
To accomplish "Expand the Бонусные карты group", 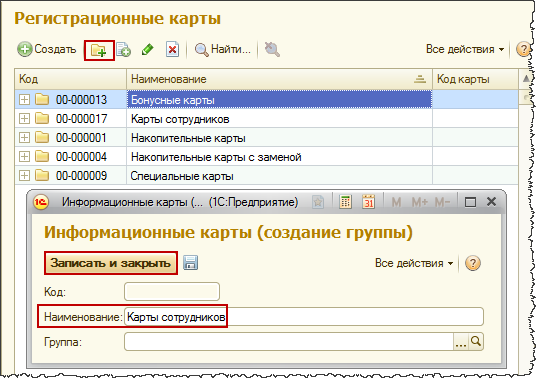I will click(x=24, y=100).
